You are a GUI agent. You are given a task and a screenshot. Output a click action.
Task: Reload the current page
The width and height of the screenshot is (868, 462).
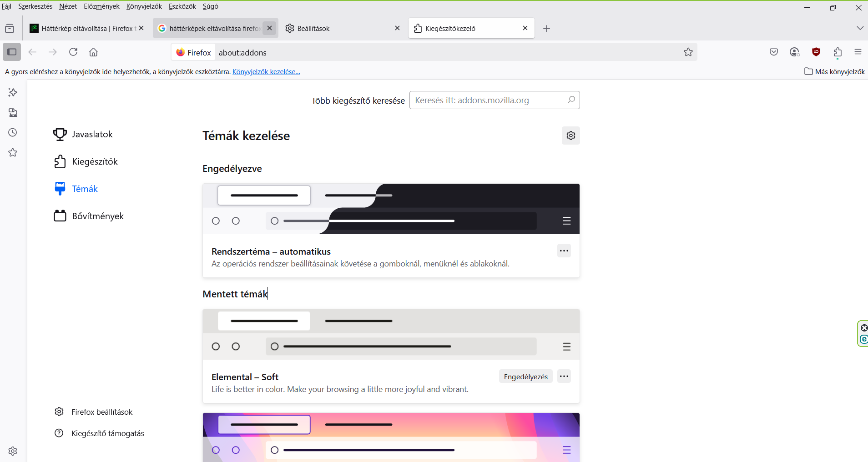73,52
